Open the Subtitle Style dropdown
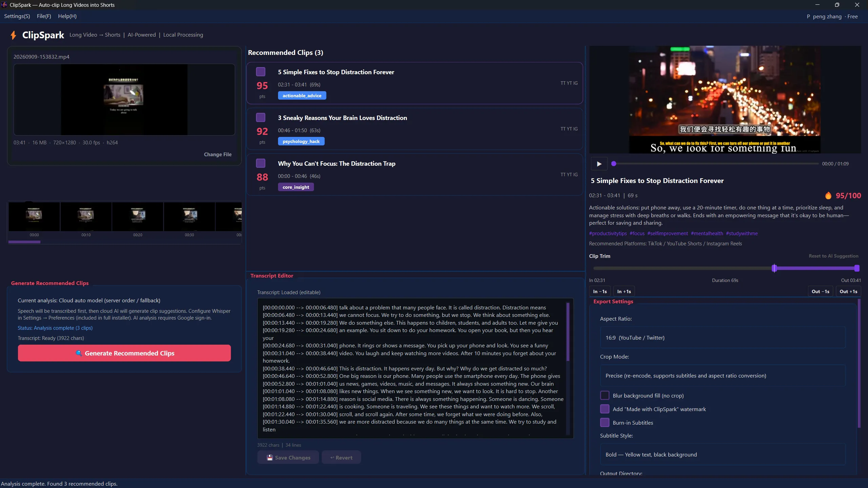This screenshot has height=488, width=868. coord(723,454)
